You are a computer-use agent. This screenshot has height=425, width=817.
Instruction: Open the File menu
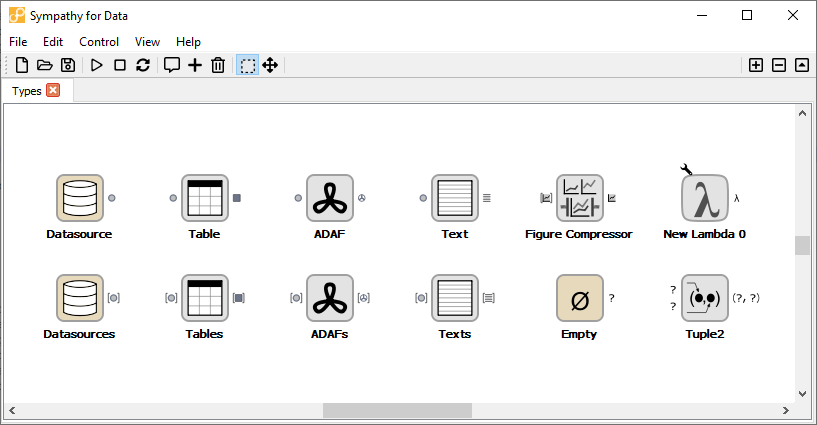pos(19,42)
